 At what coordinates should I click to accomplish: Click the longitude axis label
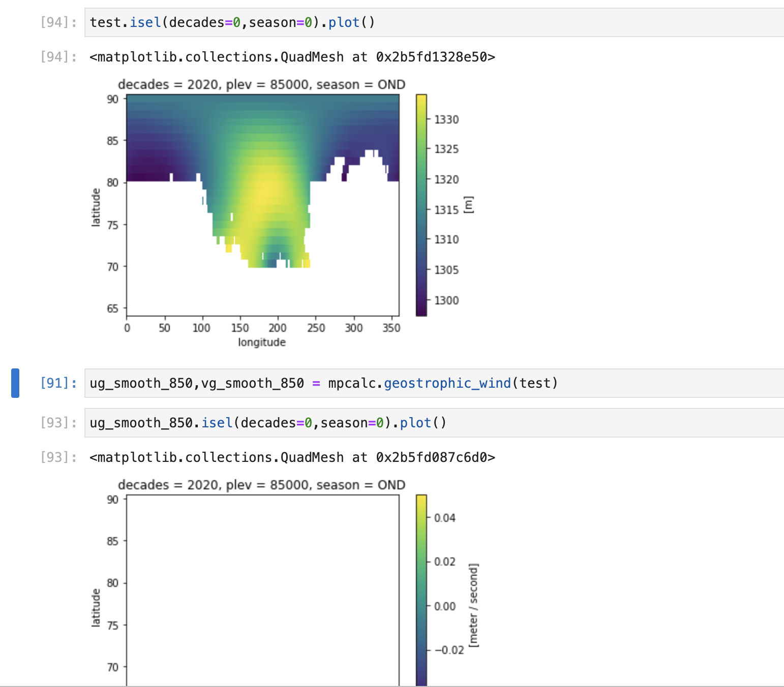coord(262,342)
